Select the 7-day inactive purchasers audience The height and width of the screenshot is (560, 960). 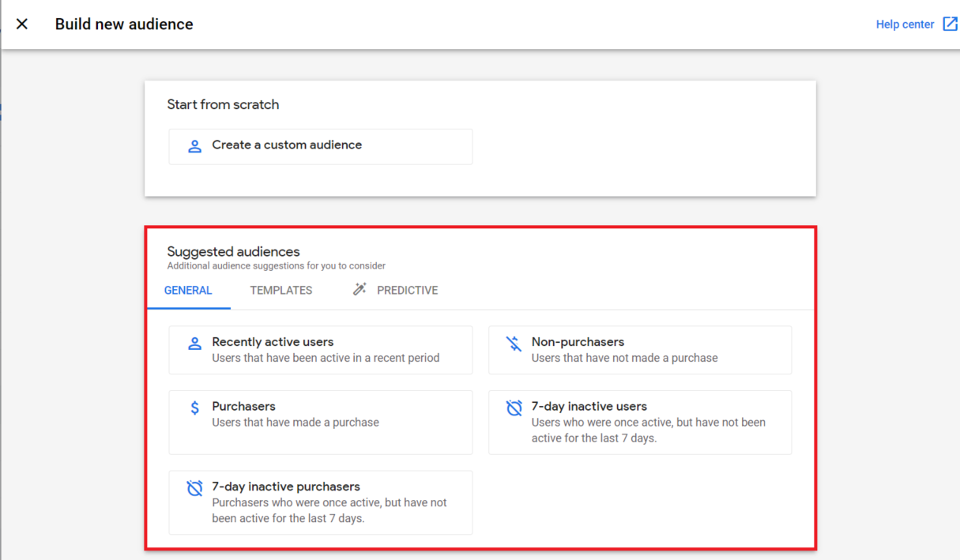tap(320, 502)
